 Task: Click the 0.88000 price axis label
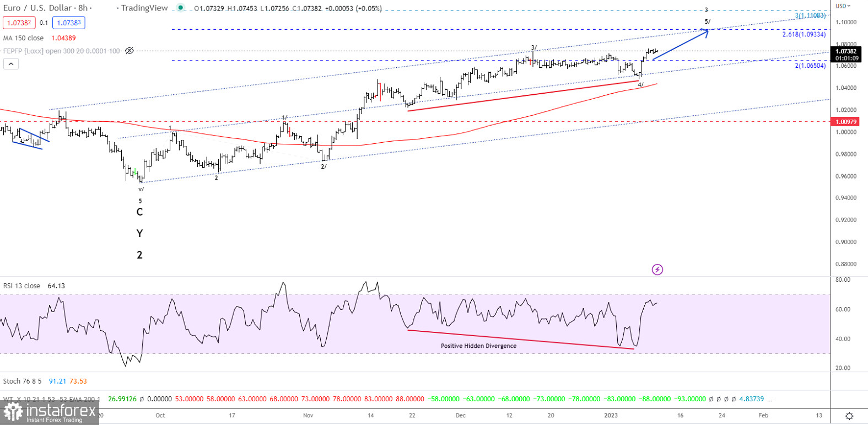(x=846, y=264)
